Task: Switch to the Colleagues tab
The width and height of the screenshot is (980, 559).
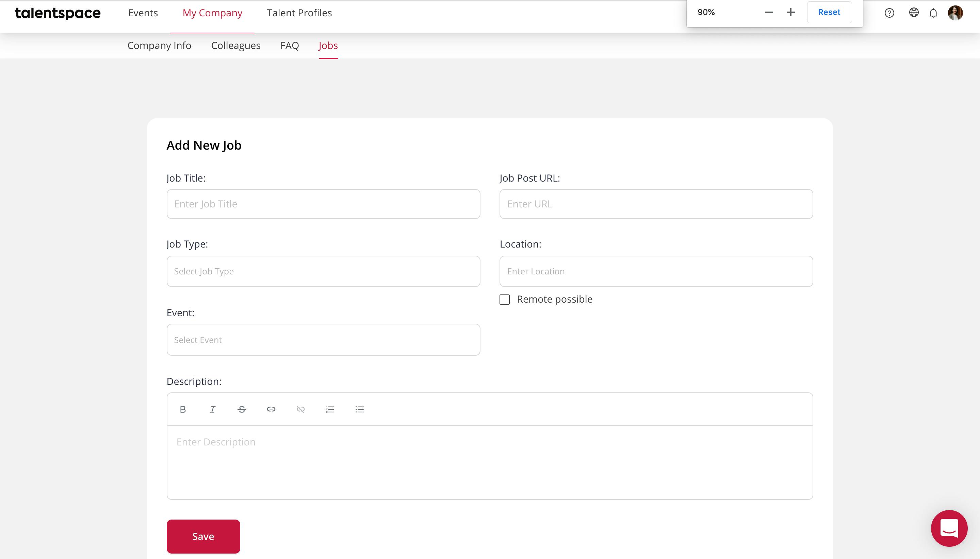Action: pyautogui.click(x=236, y=45)
